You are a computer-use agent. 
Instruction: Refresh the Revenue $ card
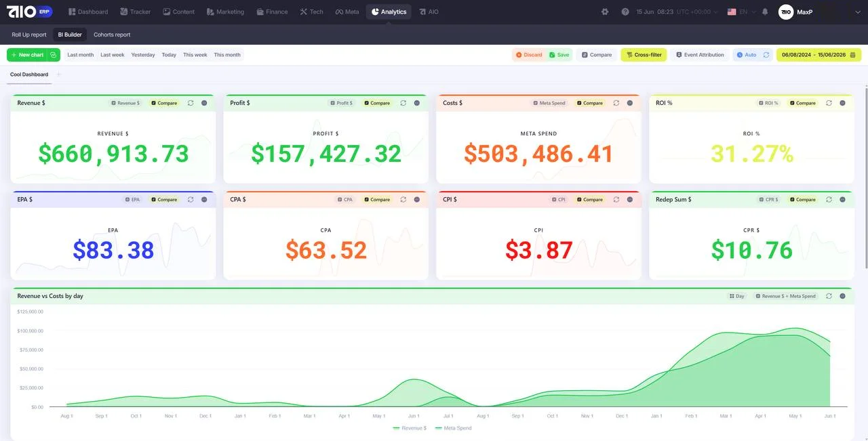coord(191,103)
